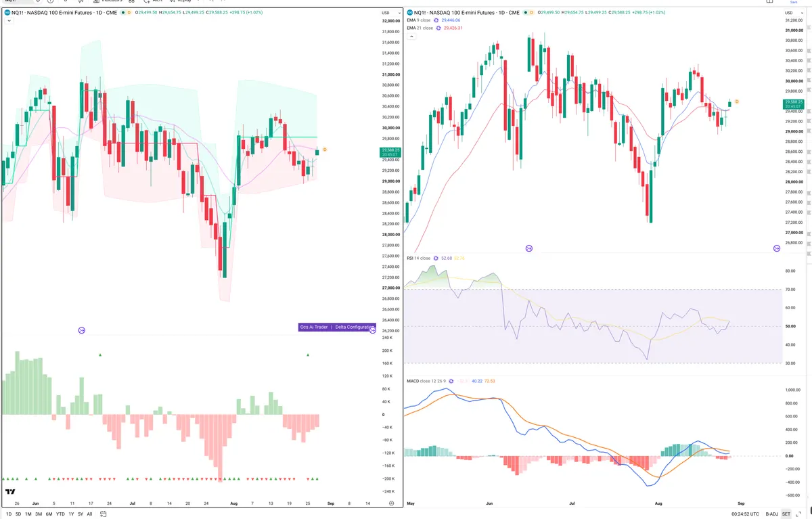Click the 52.68 RSI value
This screenshot has width=812, height=519.
[446, 258]
